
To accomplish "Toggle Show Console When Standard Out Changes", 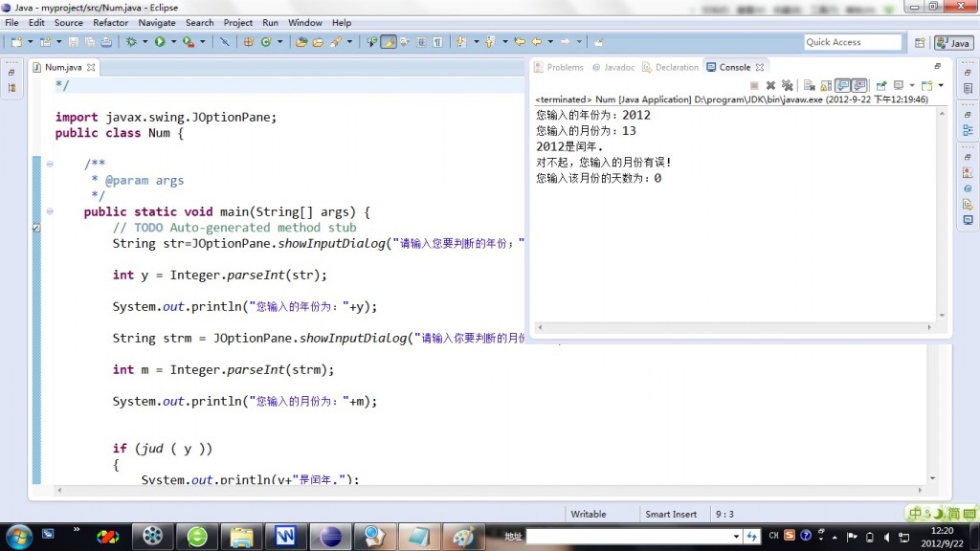I will coord(842,85).
